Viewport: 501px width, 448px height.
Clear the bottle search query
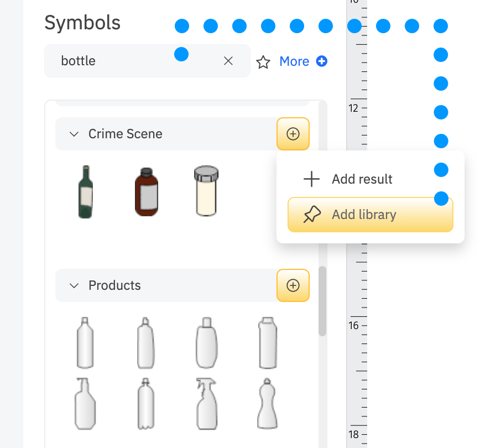(228, 61)
